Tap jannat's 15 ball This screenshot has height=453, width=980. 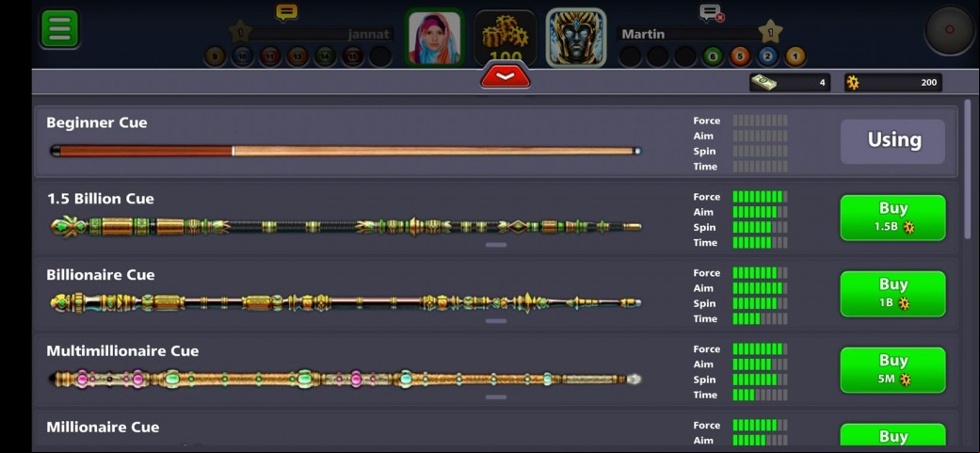[x=352, y=57]
